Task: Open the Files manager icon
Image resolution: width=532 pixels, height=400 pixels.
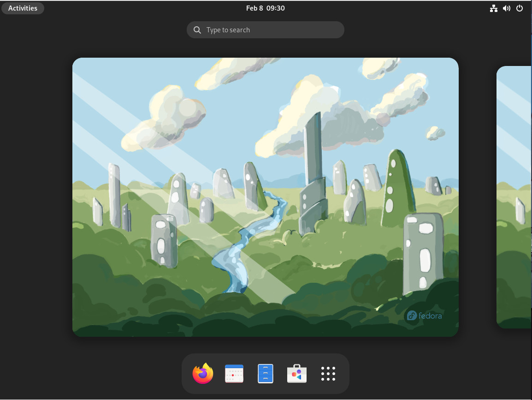Action: click(x=266, y=374)
